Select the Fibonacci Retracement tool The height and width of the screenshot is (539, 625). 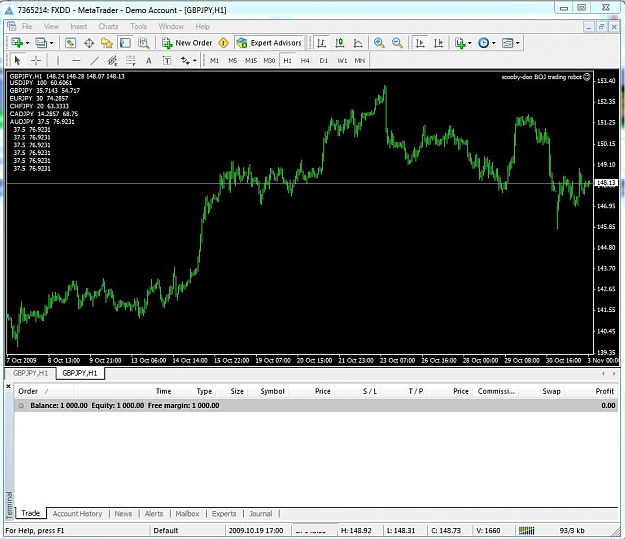click(130, 61)
